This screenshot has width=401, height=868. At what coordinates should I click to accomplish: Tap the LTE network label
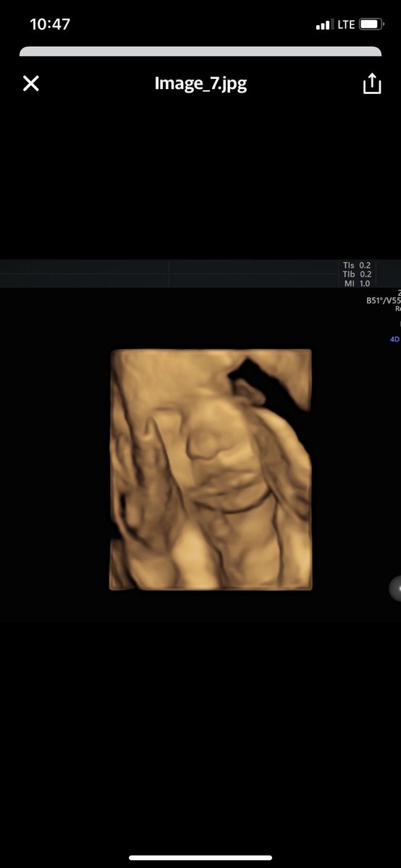[346, 25]
